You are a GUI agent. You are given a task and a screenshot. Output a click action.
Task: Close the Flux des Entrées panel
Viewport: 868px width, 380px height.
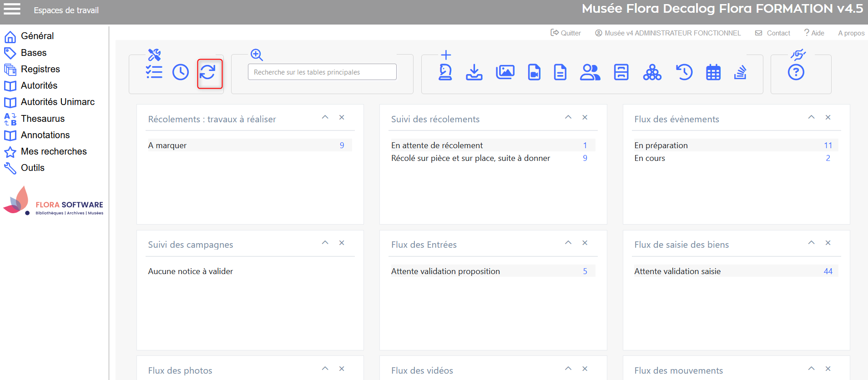pyautogui.click(x=585, y=243)
